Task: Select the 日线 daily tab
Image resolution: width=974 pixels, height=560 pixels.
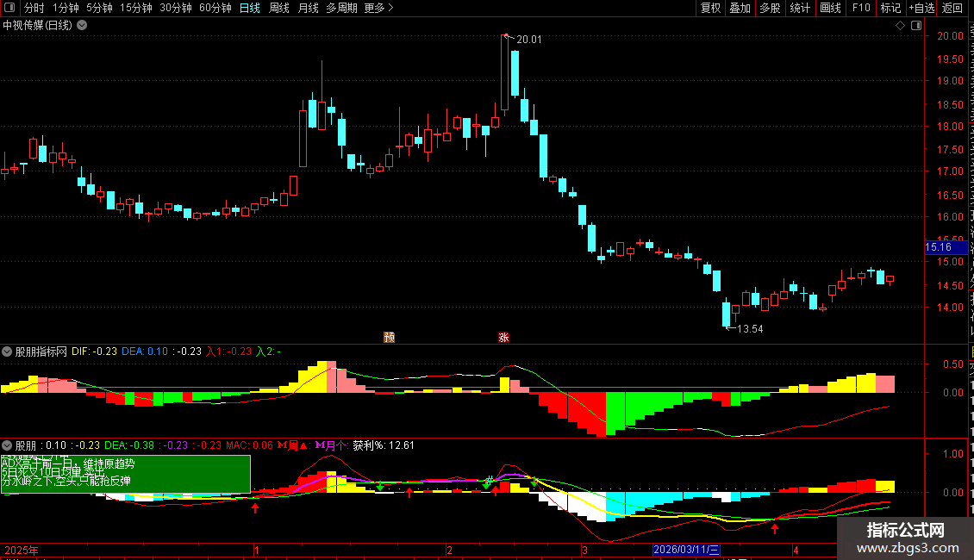Action: [250, 8]
